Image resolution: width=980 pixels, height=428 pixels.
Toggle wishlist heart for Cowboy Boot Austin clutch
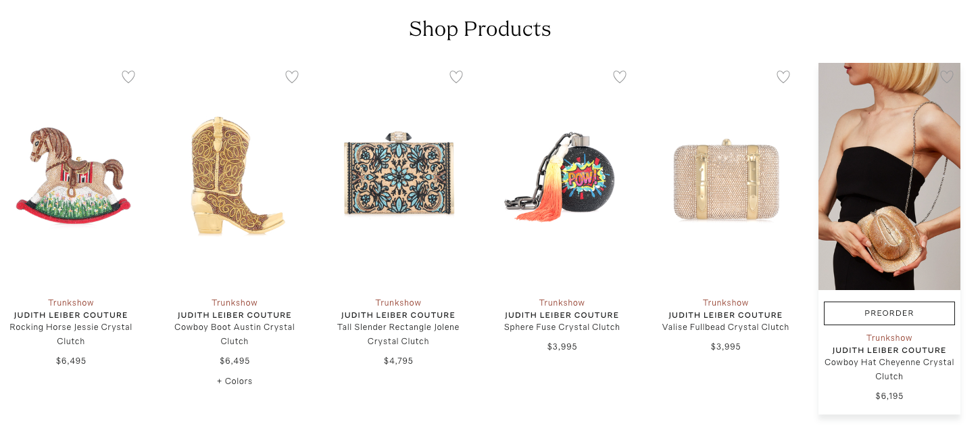292,77
